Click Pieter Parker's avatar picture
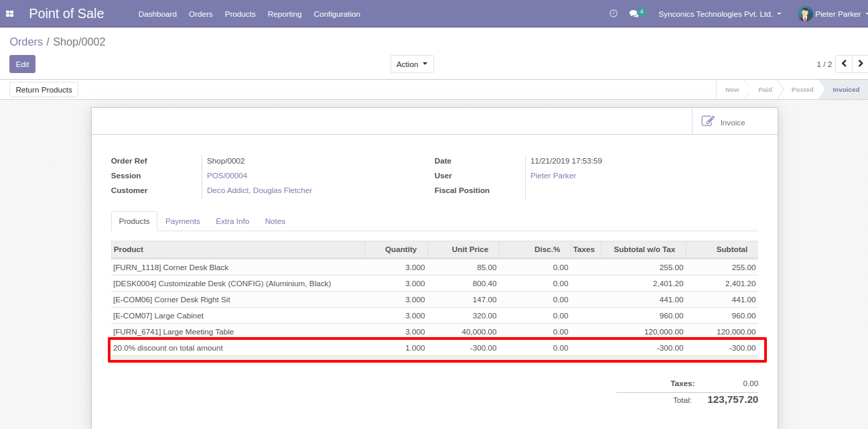 coord(805,14)
